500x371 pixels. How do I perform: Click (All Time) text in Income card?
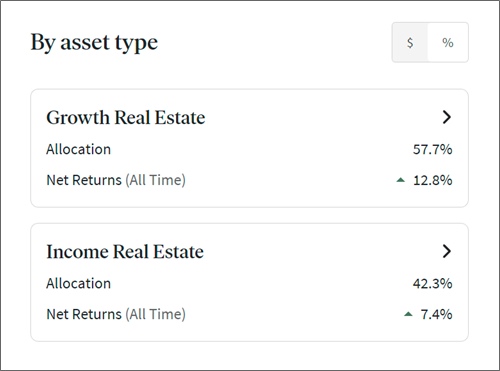point(155,314)
